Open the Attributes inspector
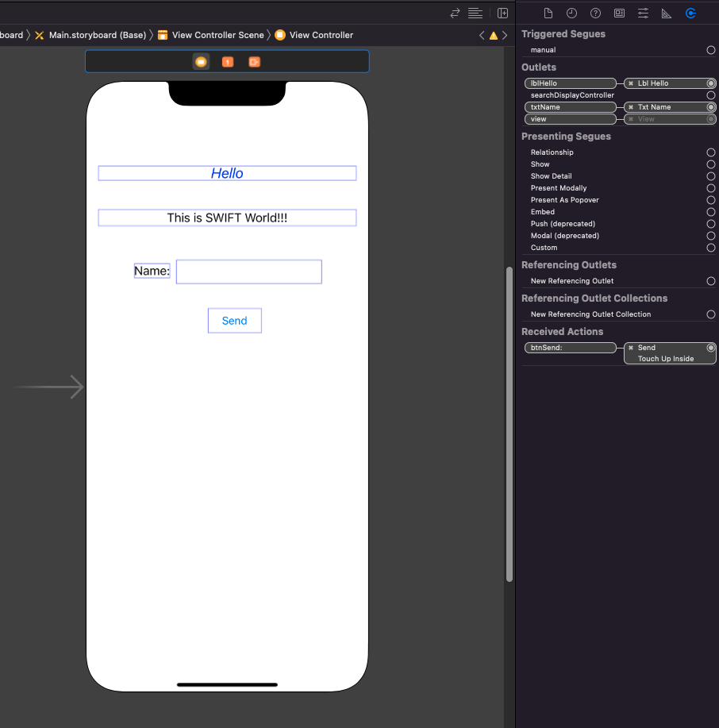Viewport: 719px width, 728px height. pos(644,13)
